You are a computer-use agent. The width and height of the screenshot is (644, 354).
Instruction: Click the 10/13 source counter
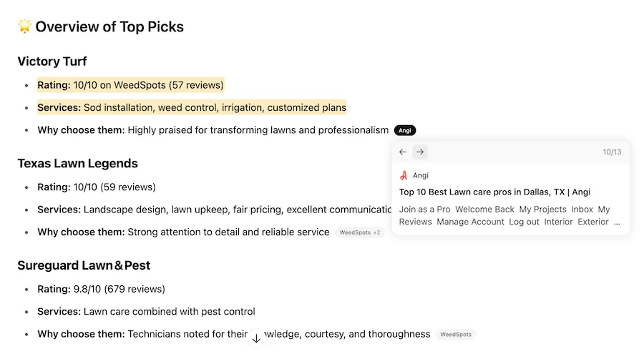(x=612, y=152)
